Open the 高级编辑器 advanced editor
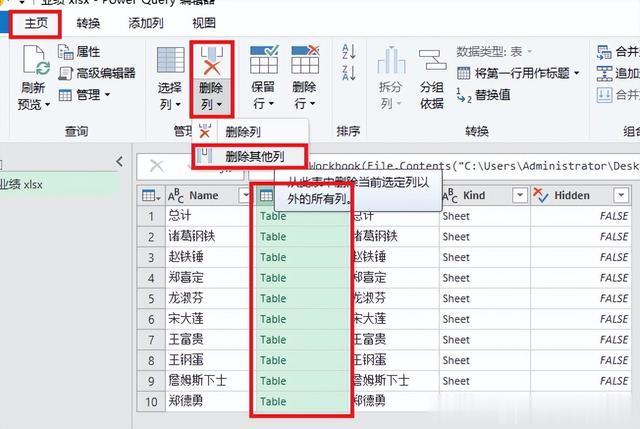Image resolution: width=640 pixels, height=429 pixels. pos(97,73)
